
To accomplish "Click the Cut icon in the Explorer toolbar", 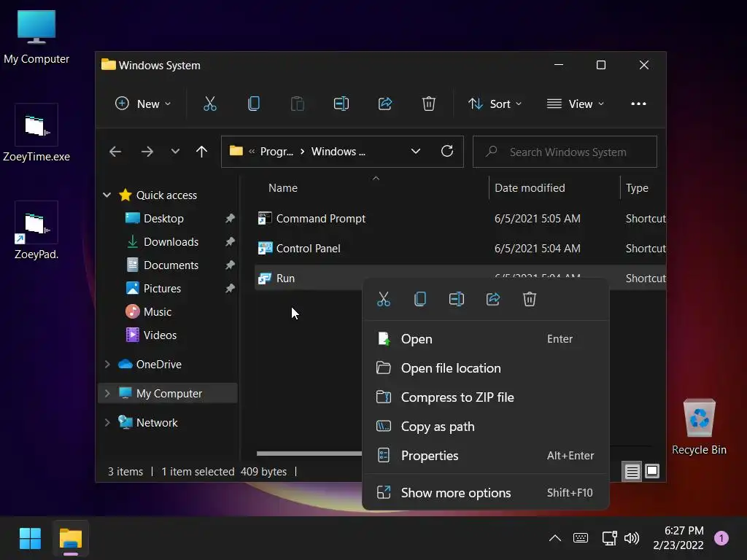I will [x=209, y=104].
